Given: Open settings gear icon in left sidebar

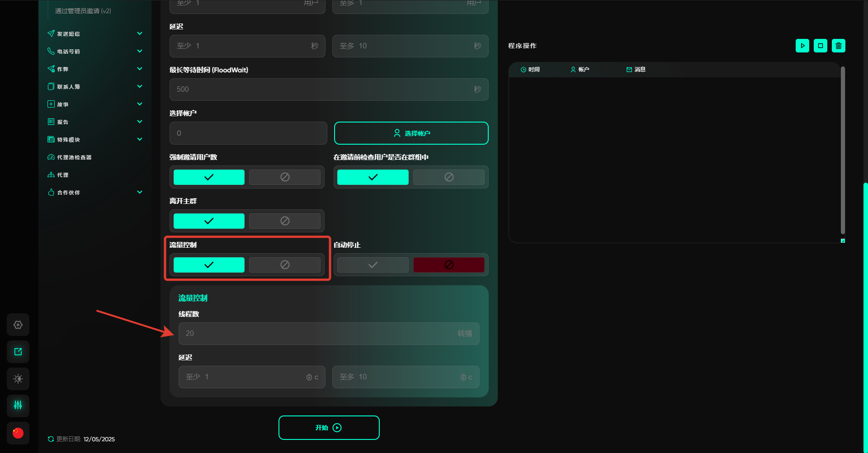Looking at the screenshot, I should click(x=18, y=325).
